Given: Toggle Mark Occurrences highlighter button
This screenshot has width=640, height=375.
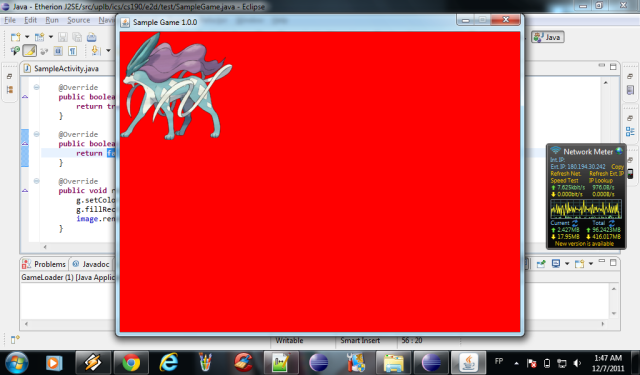Looking at the screenshot, I should (x=29, y=51).
